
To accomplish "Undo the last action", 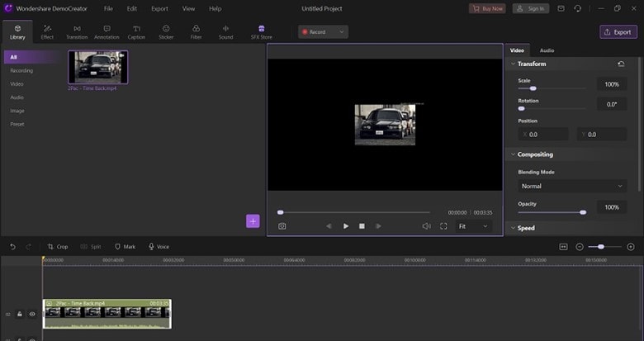I will 12,247.
